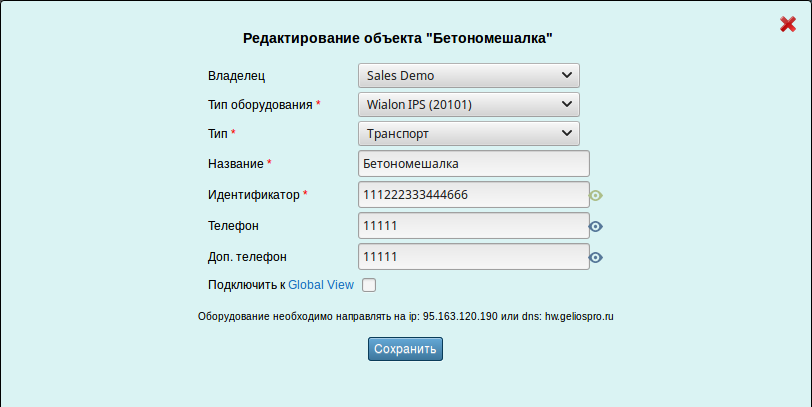
Task: Click the Подключить к label text
Action: coord(246,285)
